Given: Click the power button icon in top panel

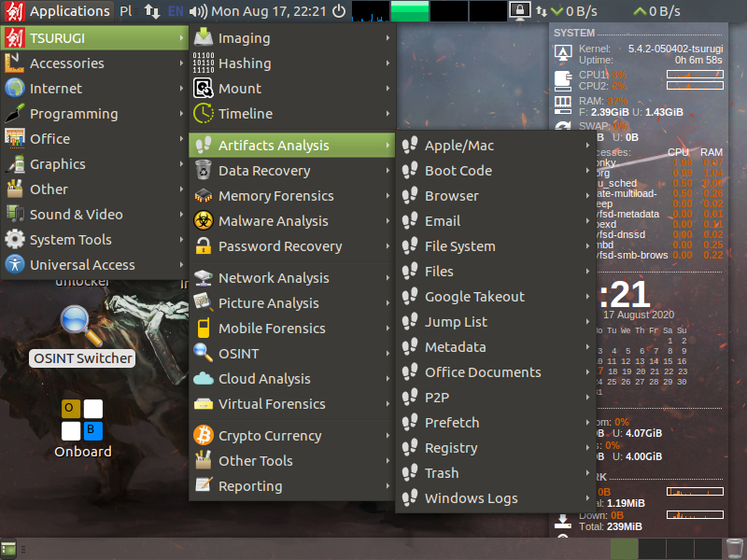Looking at the screenshot, I should 339,11.
